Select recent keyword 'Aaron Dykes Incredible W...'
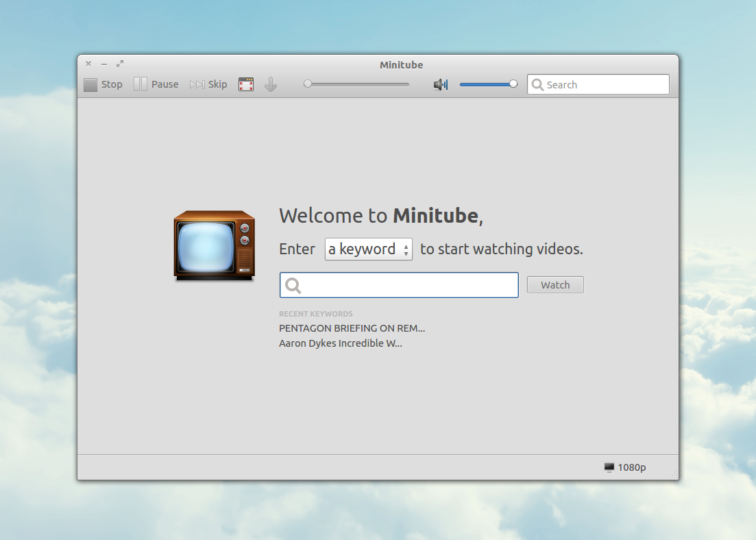The image size is (756, 540). 341,343
